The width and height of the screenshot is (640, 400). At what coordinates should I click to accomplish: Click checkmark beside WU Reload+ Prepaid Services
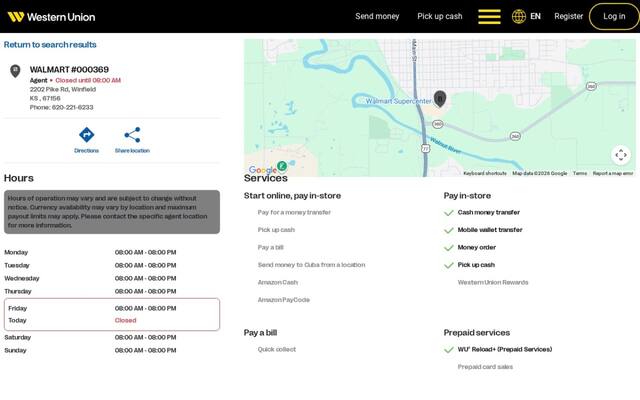coord(449,350)
